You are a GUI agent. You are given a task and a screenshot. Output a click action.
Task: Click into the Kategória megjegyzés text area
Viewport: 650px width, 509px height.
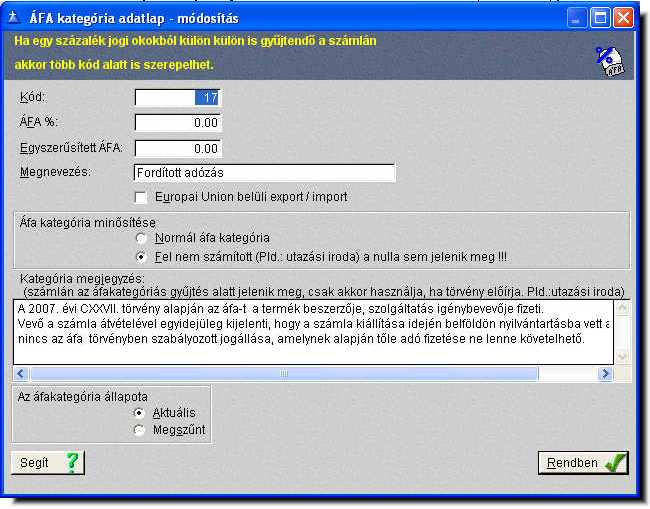point(313,332)
